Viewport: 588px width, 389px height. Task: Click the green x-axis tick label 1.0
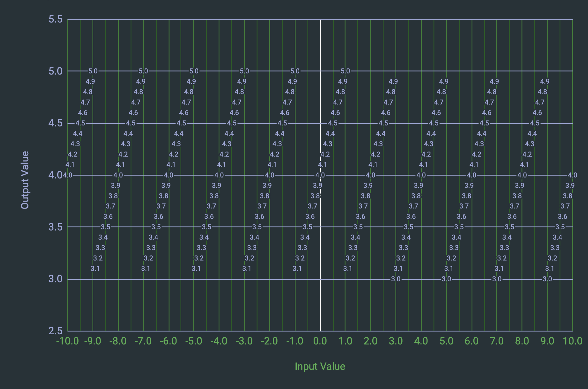pos(345,341)
